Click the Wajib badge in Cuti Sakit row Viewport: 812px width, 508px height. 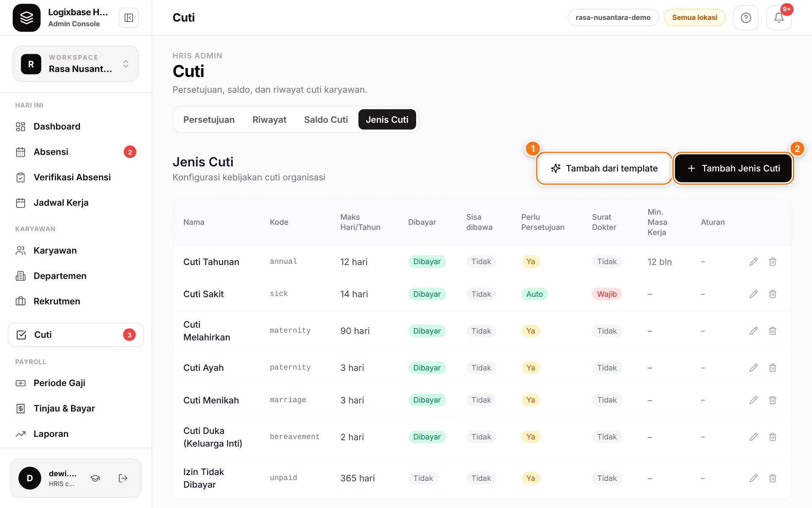click(606, 294)
